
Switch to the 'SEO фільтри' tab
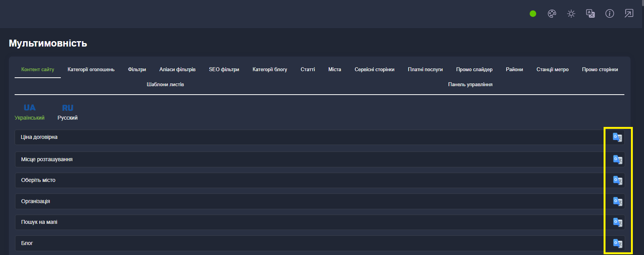click(224, 70)
